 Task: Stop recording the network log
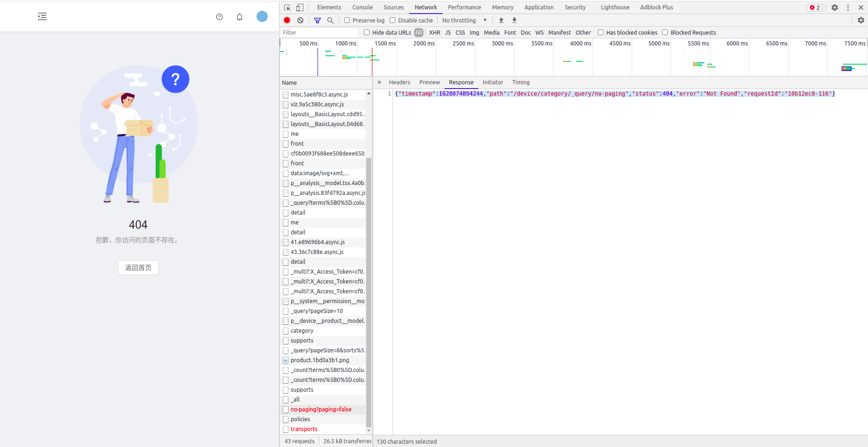(287, 20)
